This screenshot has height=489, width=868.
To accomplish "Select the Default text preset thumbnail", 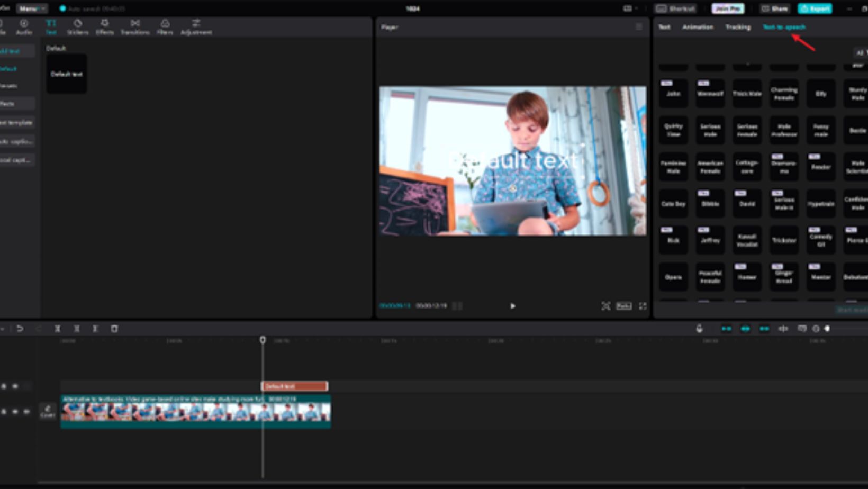I will point(67,74).
